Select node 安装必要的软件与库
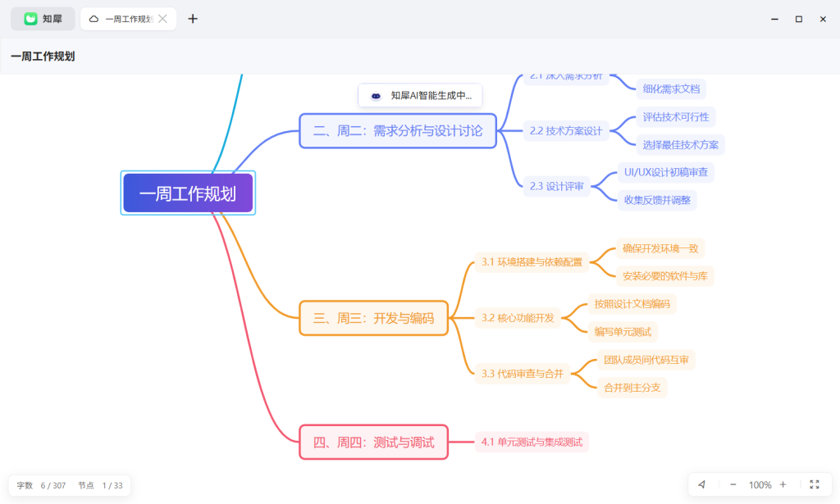Screen dimensions: 840x504 tap(664, 276)
